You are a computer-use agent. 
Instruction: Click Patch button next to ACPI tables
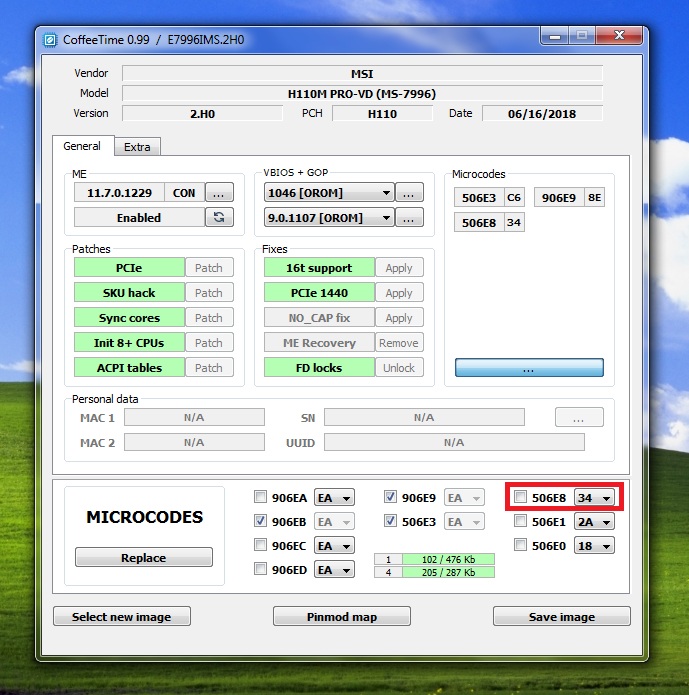209,367
